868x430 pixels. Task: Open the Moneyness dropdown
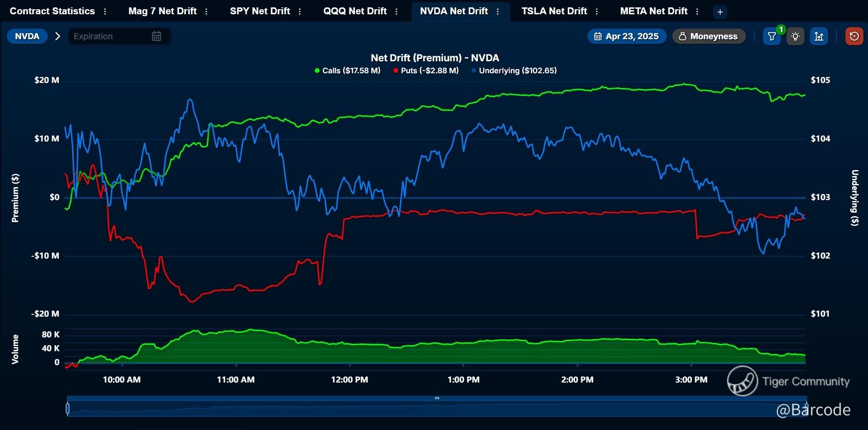pos(709,36)
